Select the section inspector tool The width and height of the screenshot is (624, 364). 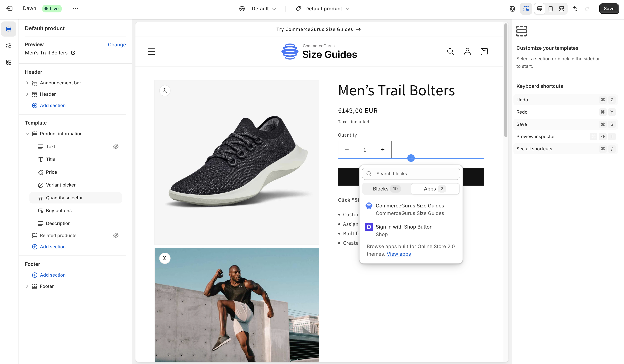pyautogui.click(x=526, y=8)
